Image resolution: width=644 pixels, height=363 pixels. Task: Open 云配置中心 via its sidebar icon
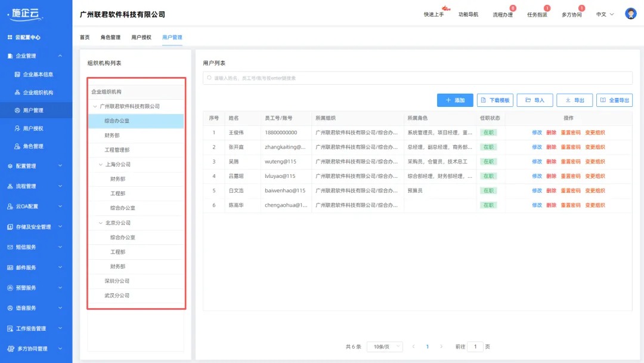pyautogui.click(x=11, y=37)
